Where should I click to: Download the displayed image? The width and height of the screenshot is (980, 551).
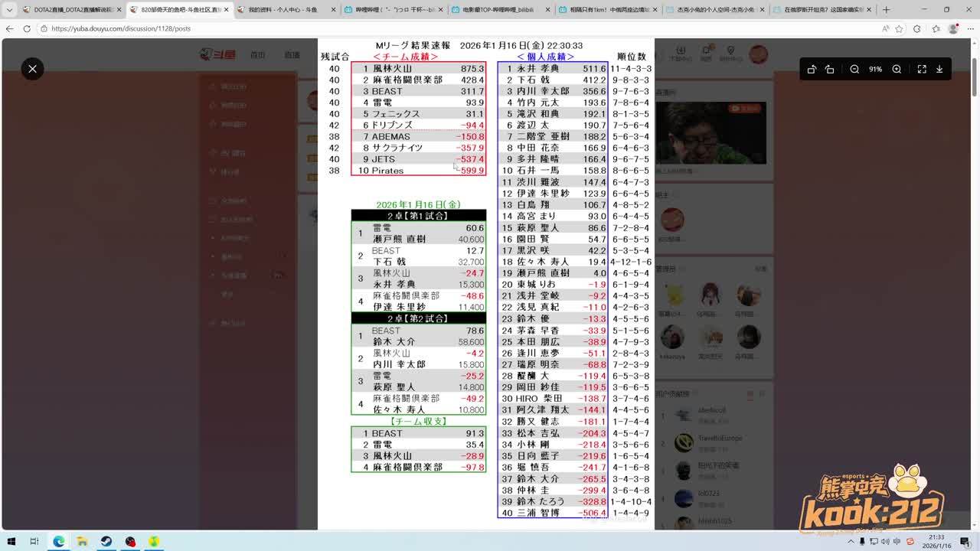coord(939,69)
